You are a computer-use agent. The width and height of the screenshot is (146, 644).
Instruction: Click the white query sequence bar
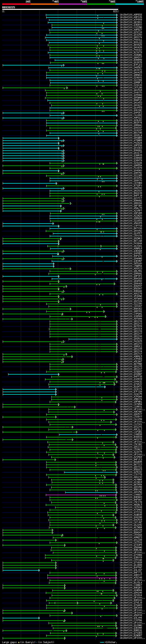(60, 10)
